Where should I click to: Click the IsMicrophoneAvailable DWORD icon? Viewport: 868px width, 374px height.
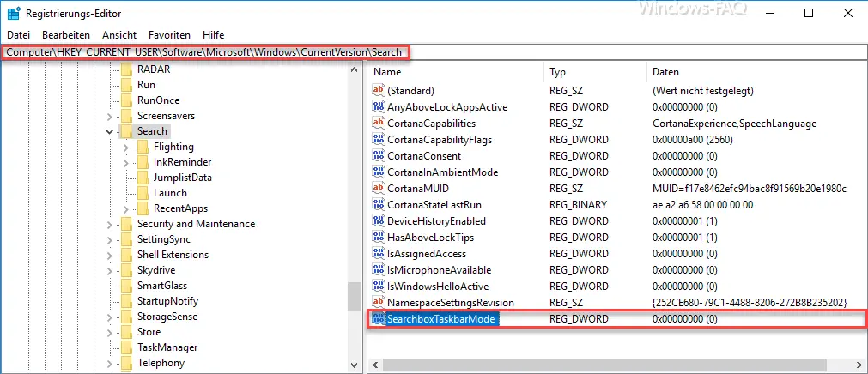[x=379, y=270]
